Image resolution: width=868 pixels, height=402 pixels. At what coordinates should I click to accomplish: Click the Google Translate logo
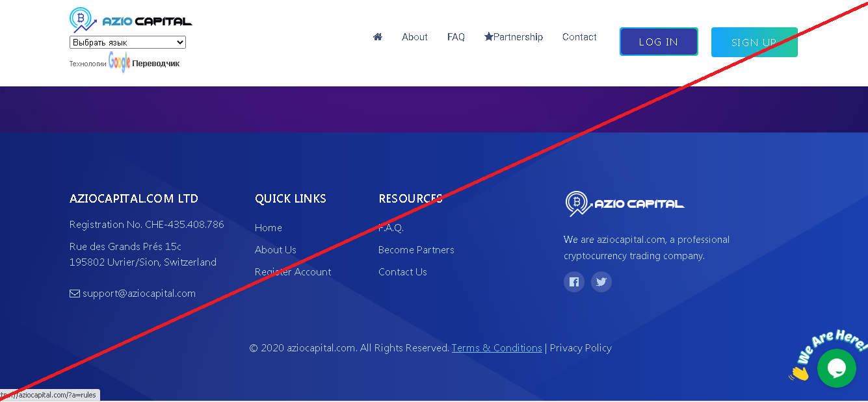tap(119, 63)
